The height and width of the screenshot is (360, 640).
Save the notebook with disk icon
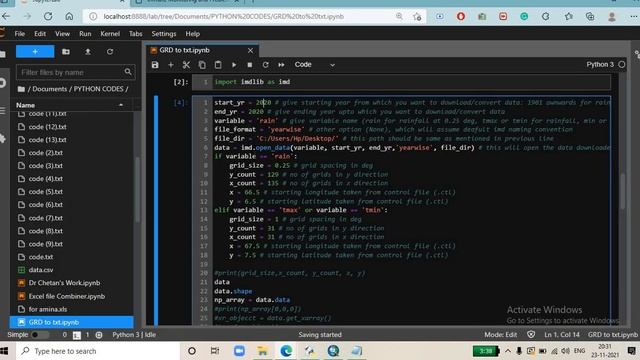click(x=155, y=65)
